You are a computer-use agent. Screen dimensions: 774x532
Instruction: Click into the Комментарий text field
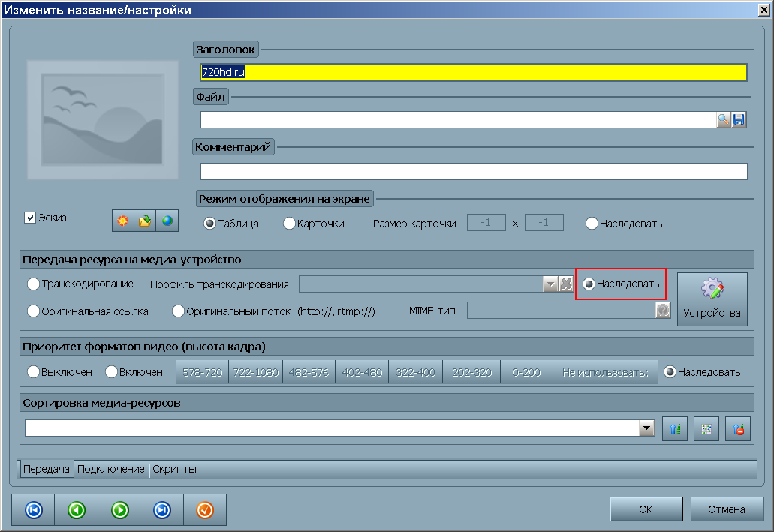click(x=473, y=172)
